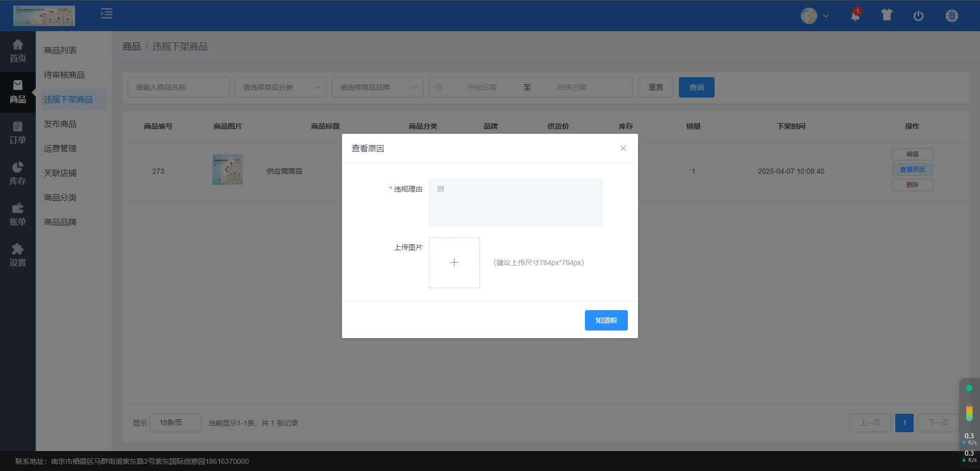Open 设置 settings in sidebar
The height and width of the screenshot is (471, 980).
click(17, 255)
